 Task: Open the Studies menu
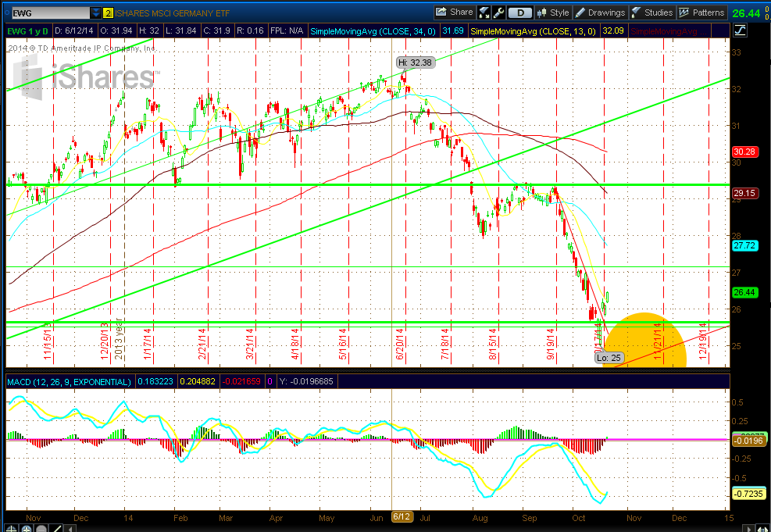[x=652, y=12]
